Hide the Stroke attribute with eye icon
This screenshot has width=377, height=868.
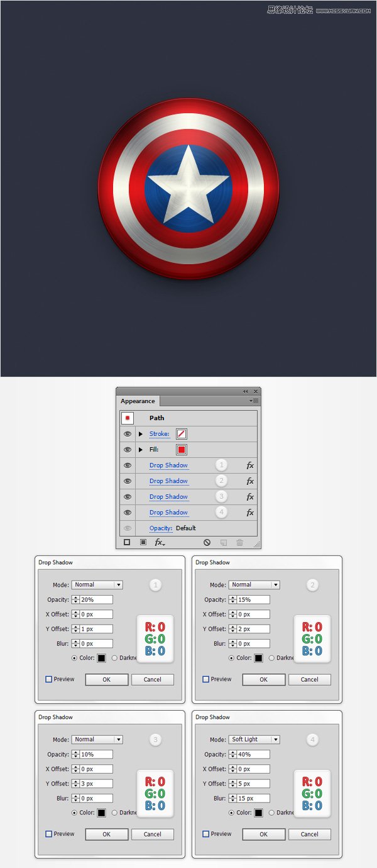(x=128, y=434)
